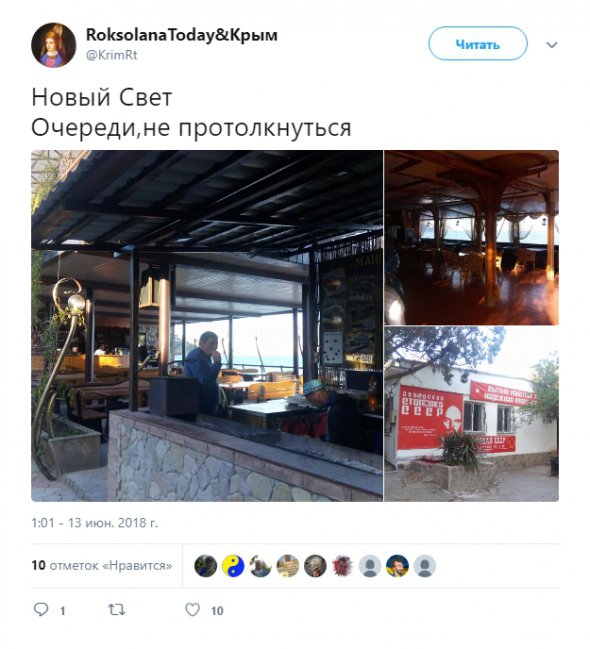Open the third liker's avatar
Viewport: 590px width, 649px height.
click(x=260, y=566)
